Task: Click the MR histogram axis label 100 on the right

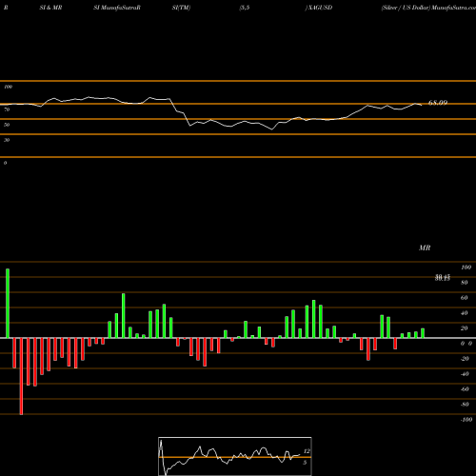Action: pos(466,268)
